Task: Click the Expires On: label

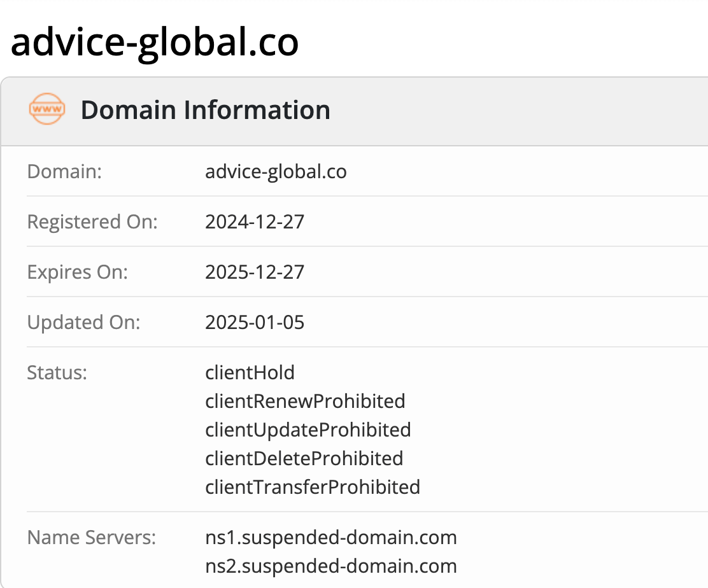Action: coord(78,272)
